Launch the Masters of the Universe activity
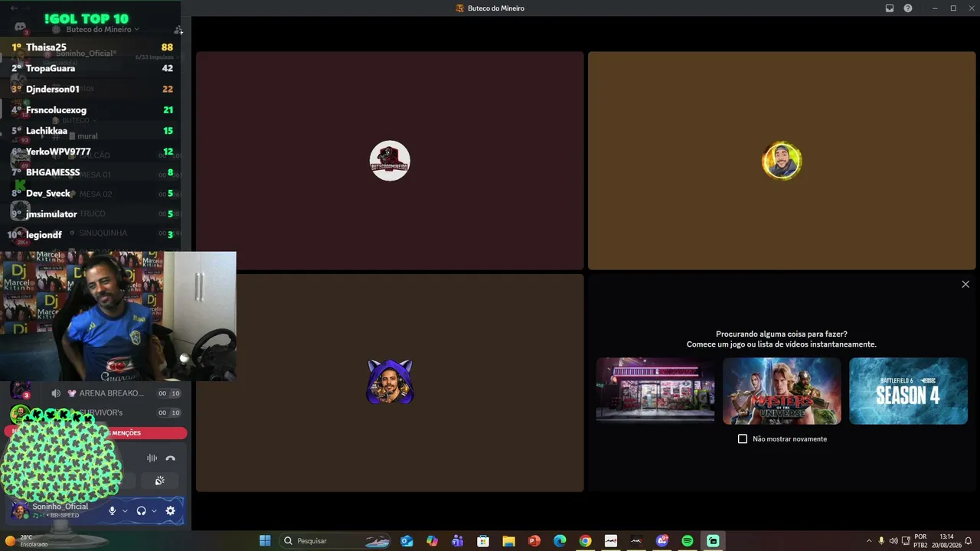This screenshot has width=980, height=551. (782, 391)
